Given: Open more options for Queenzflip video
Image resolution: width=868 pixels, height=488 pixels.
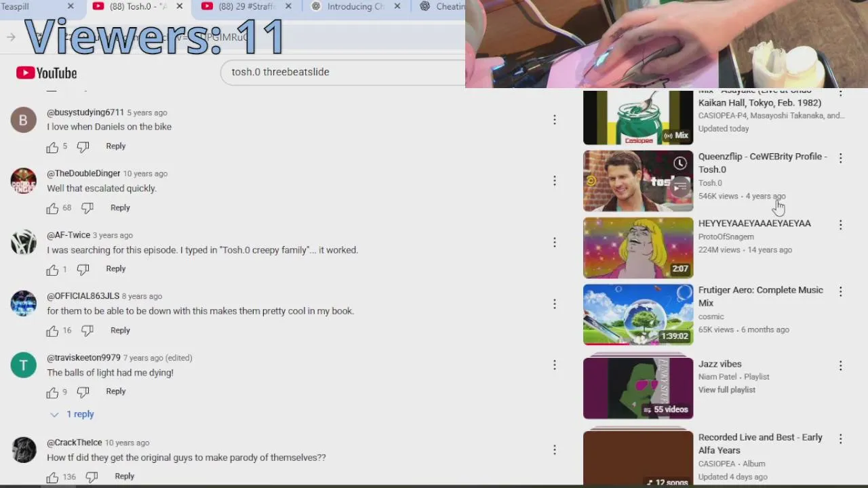Looking at the screenshot, I should tap(840, 158).
